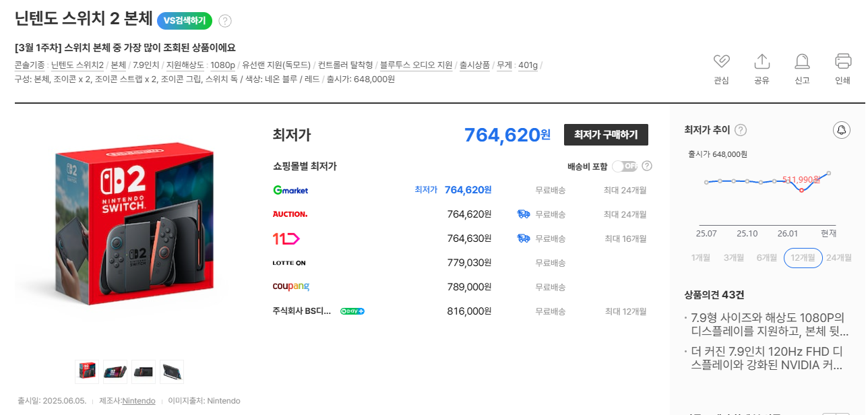Click the Nintendo manufacturer link
Viewport: 868px width, 415px height.
[x=138, y=401]
